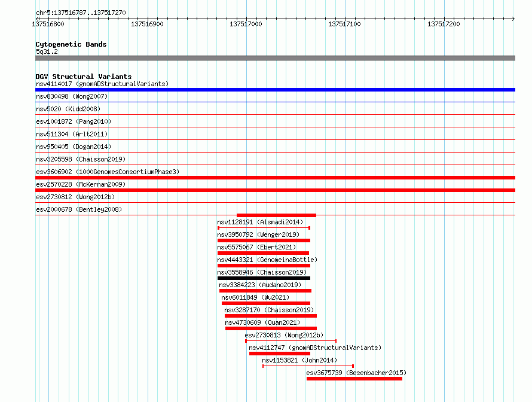Select ruler position 137516900
Viewport: 532px width, 402px height.
click(x=147, y=24)
